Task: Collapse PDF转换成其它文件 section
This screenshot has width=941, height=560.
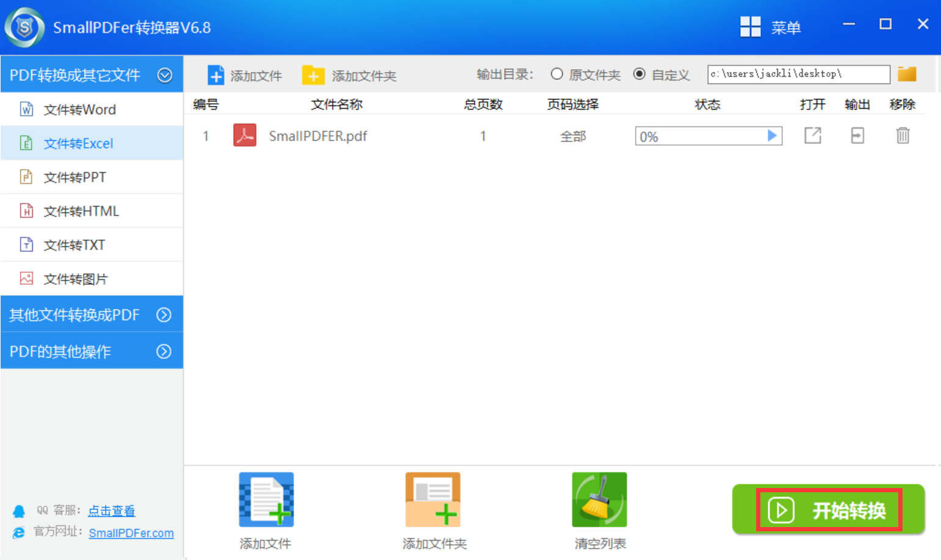Action: point(165,75)
